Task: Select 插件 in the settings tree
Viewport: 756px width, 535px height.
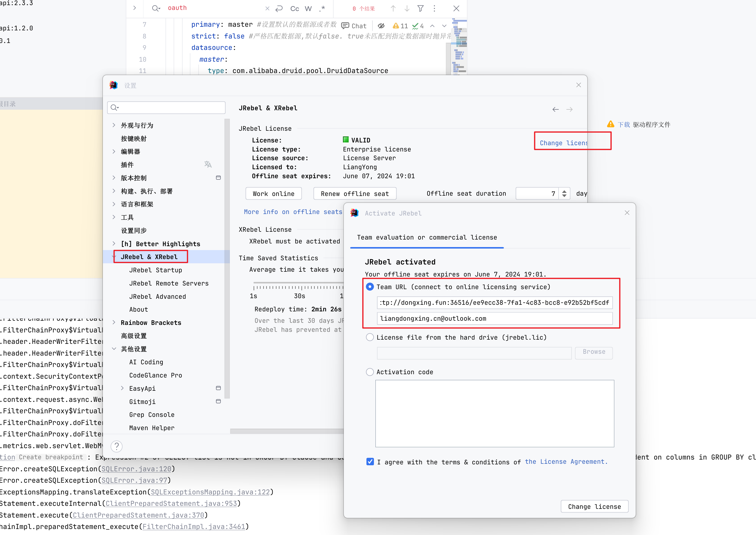Action: [x=127, y=165]
